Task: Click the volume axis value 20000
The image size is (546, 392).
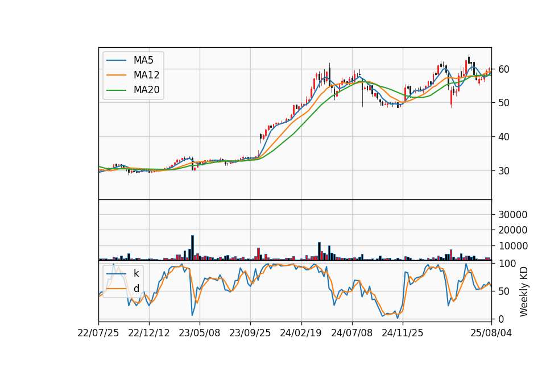Action: pos(513,230)
